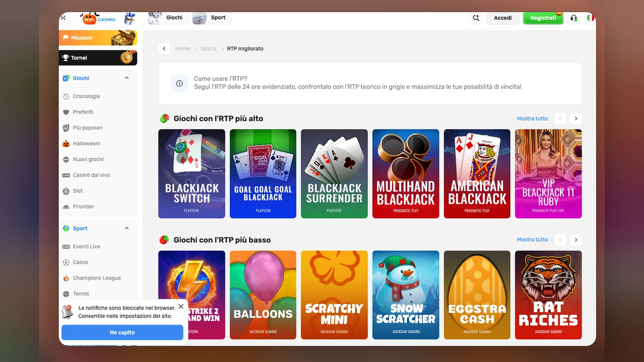Click the Tennis ball icon
Viewport: 644px width, 362px height.
66,294
